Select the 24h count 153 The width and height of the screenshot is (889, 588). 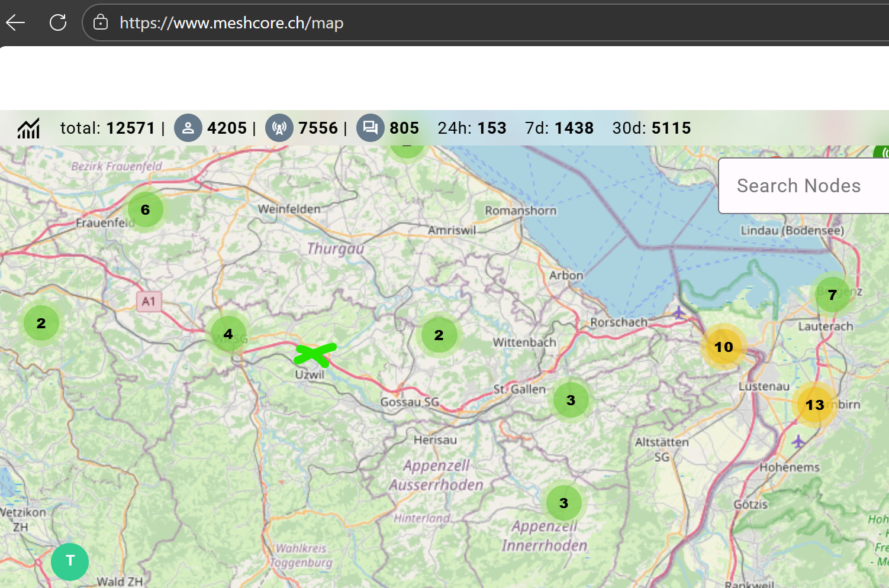pos(492,128)
